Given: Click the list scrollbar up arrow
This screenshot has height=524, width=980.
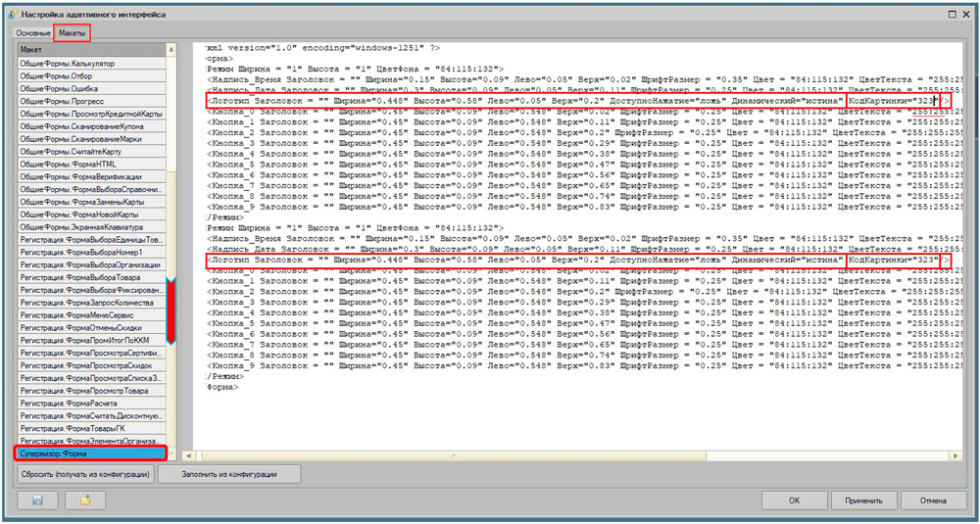Looking at the screenshot, I should [171, 49].
